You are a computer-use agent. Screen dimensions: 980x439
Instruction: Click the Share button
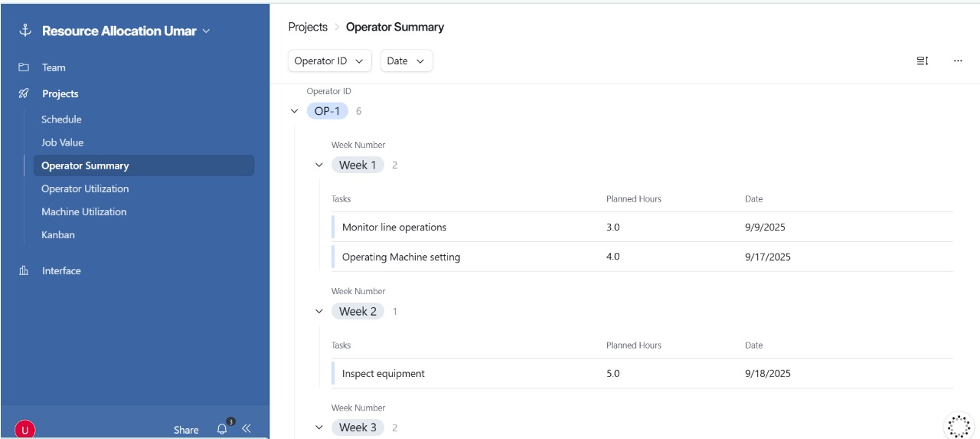[186, 430]
